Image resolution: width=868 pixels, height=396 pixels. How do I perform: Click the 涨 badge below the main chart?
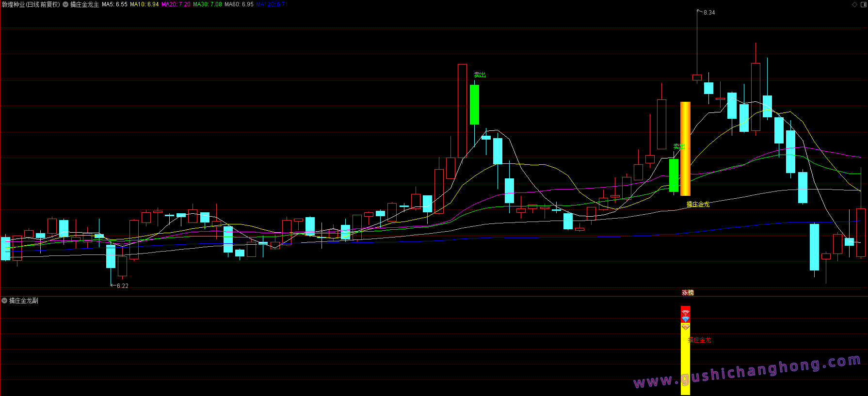point(685,293)
